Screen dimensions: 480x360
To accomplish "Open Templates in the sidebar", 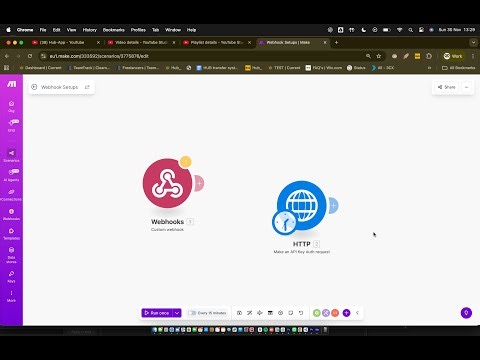I will [x=11, y=233].
